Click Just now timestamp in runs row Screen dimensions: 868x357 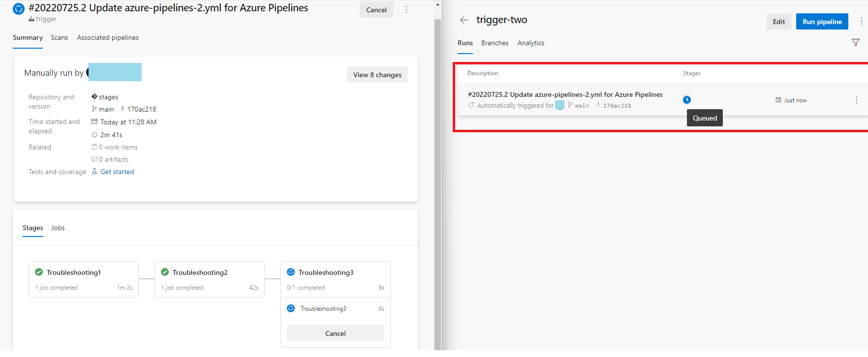pos(796,100)
